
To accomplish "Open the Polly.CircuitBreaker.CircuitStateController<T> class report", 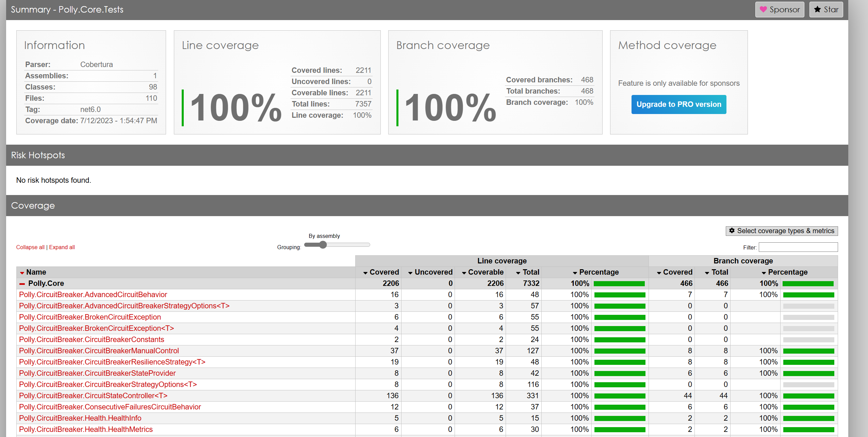I will tap(93, 395).
